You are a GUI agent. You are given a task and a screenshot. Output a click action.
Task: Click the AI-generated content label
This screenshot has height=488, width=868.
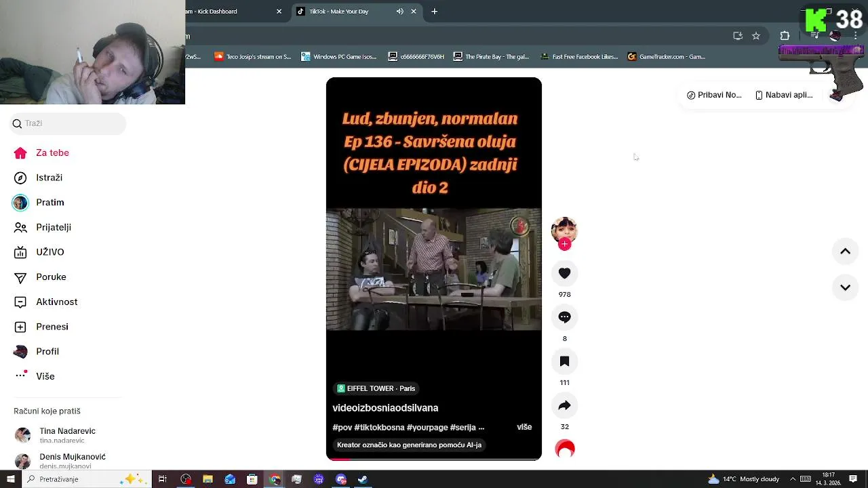(409, 445)
